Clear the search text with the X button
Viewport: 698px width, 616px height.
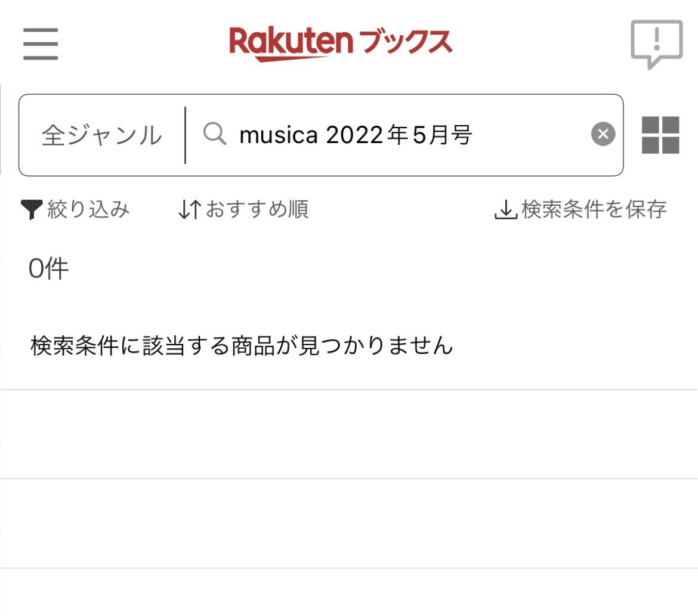[603, 134]
